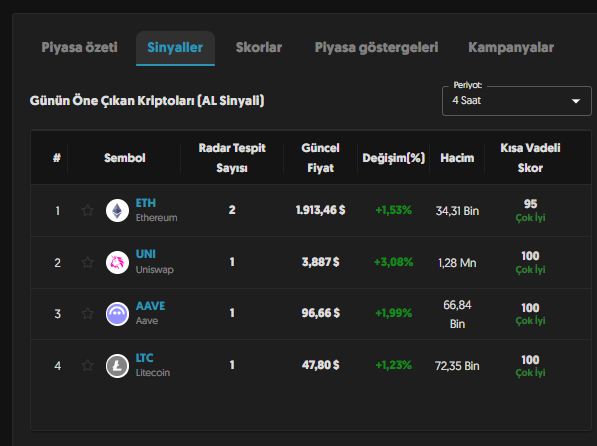Click the 34,31 Bin volume
Image resolution: width=597 pixels, height=446 pixels.
pyautogui.click(x=457, y=211)
